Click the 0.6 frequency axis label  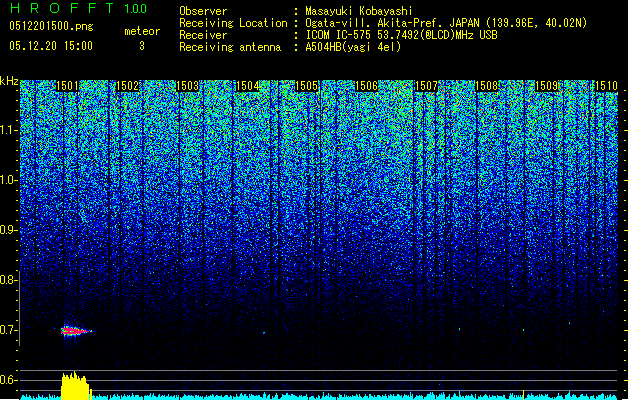pos(8,380)
